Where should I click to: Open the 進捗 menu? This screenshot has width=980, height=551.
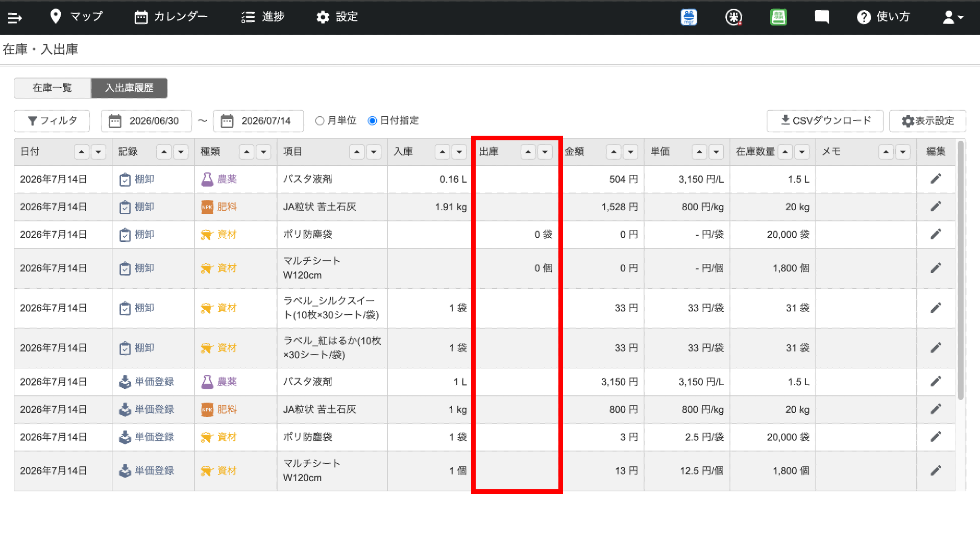263,17
